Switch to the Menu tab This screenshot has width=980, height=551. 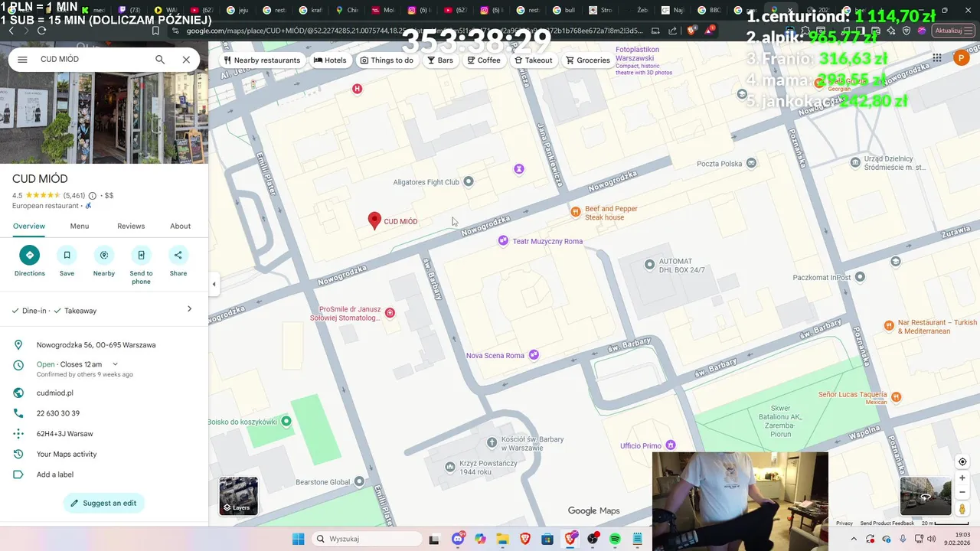click(x=80, y=226)
